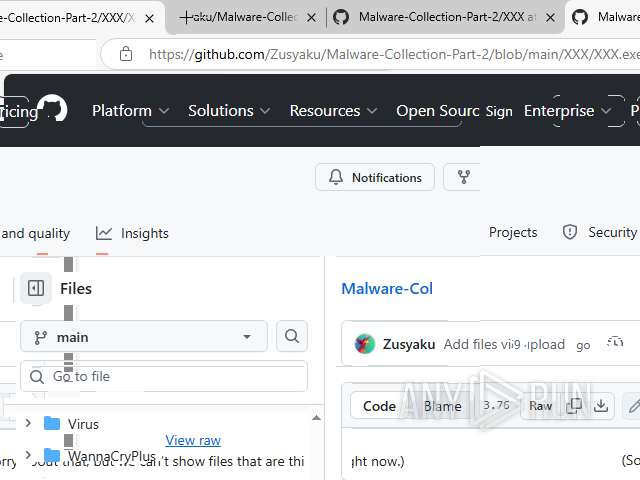This screenshot has width=640, height=480.
Task: Open the Add files via upload commit
Action: point(504,344)
